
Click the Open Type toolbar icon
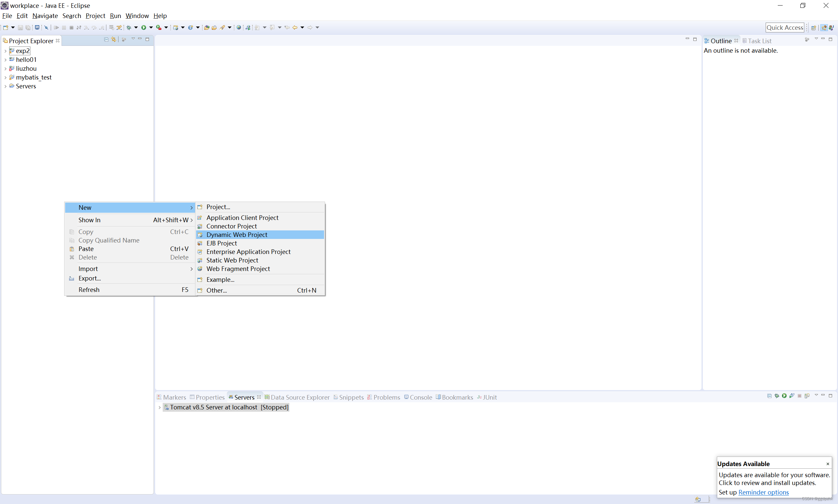point(207,27)
